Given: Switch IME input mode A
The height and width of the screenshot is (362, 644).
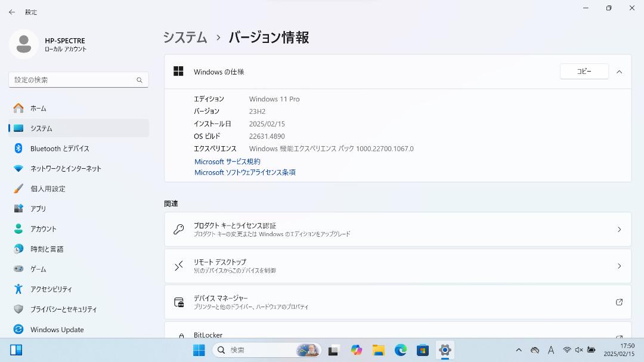Looking at the screenshot, I should 551,350.
